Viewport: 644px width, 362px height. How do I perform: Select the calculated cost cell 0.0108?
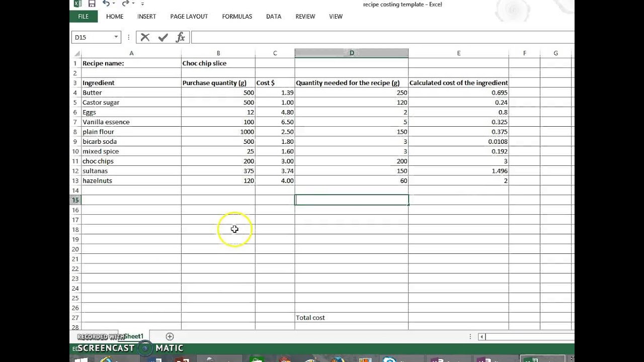[x=458, y=142]
